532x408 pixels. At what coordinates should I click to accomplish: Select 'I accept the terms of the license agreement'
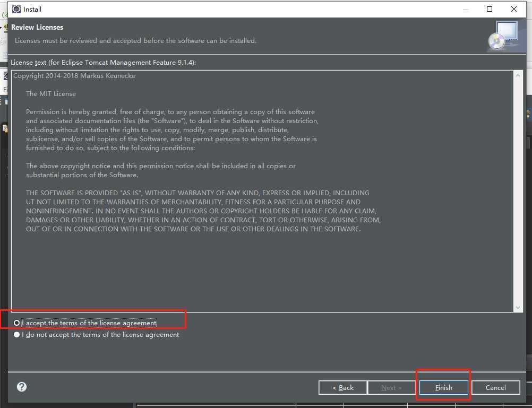[85, 323]
